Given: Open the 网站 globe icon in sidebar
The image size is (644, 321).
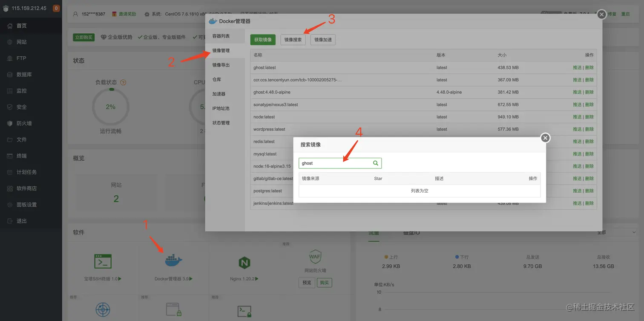Looking at the screenshot, I should 9,42.
